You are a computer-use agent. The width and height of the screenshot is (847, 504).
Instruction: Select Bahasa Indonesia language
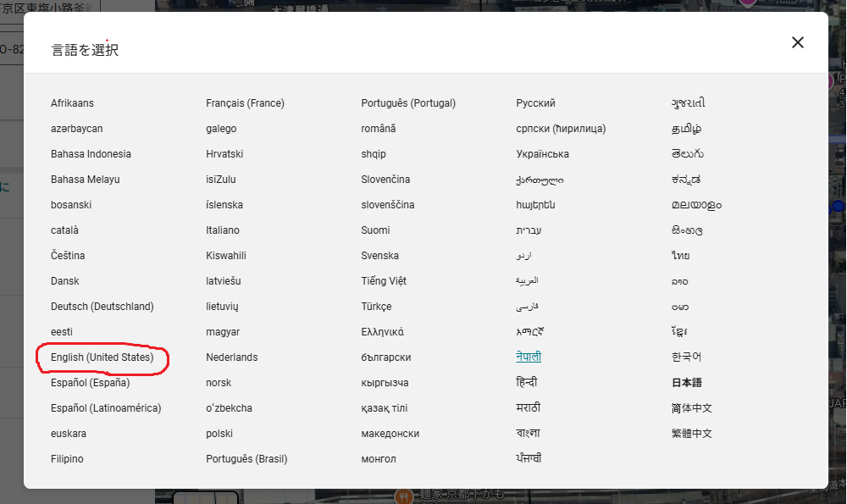[x=91, y=154]
